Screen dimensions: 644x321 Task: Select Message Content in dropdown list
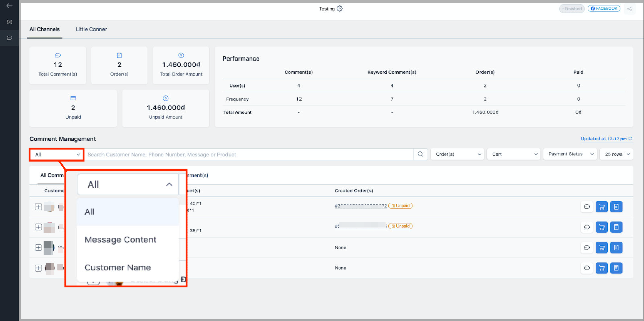120,240
